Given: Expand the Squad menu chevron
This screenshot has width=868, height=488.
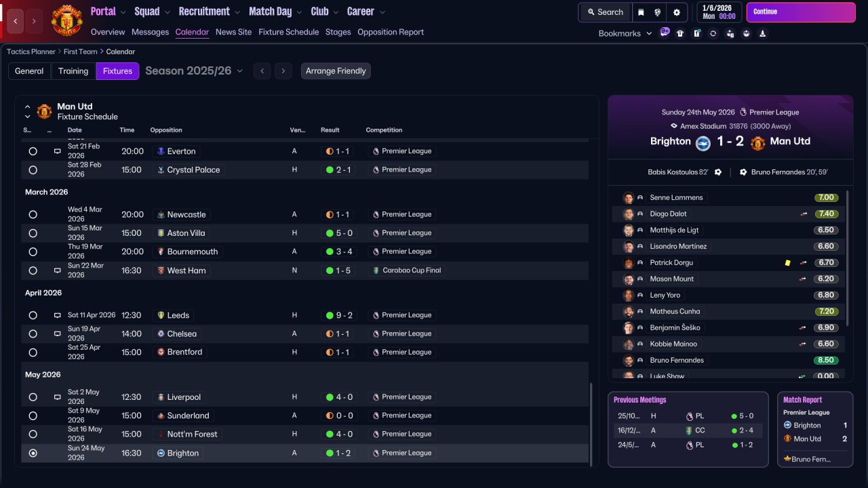Looking at the screenshot, I should (167, 12).
